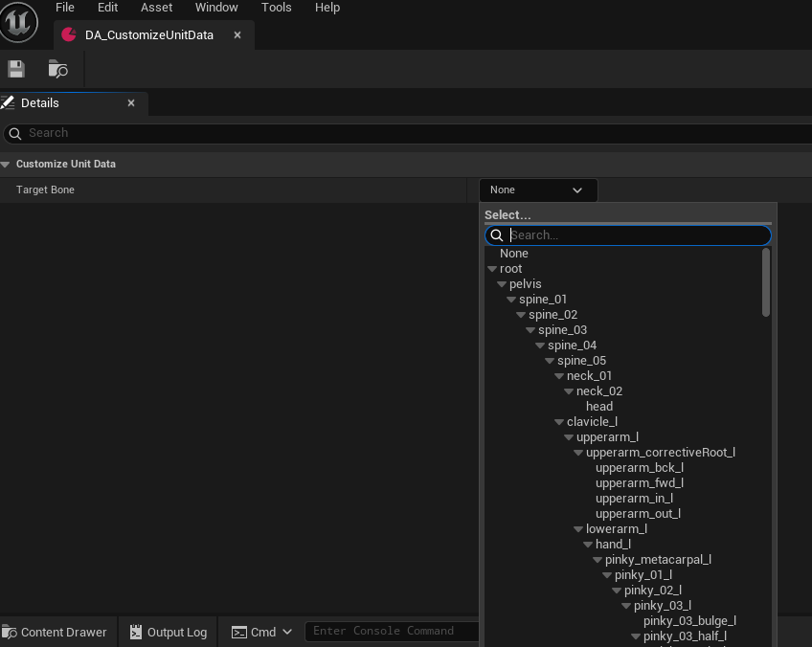812x647 pixels.
Task: Collapse the upperarm_correctiveRoot_l arrow
Action: 578,453
